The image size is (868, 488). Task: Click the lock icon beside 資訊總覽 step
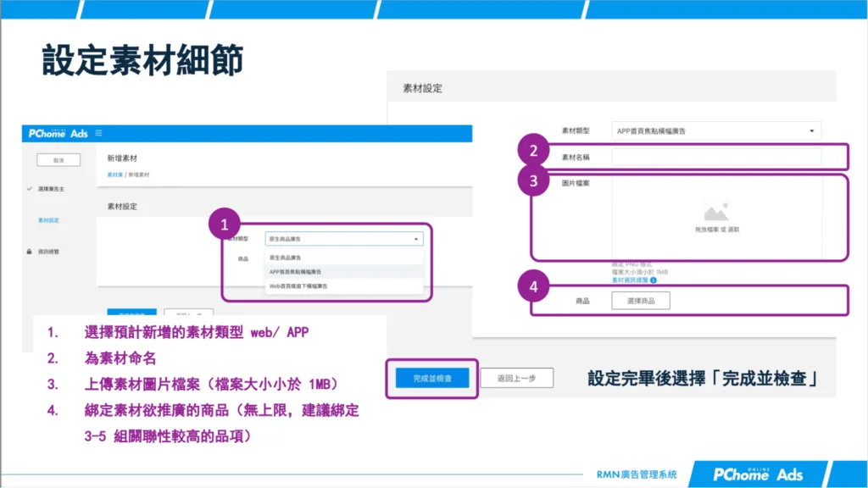click(x=28, y=252)
